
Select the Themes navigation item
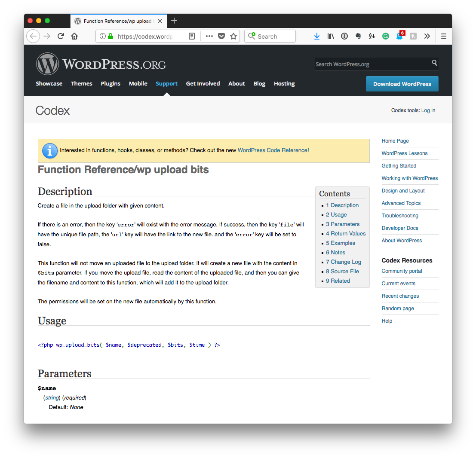click(82, 84)
